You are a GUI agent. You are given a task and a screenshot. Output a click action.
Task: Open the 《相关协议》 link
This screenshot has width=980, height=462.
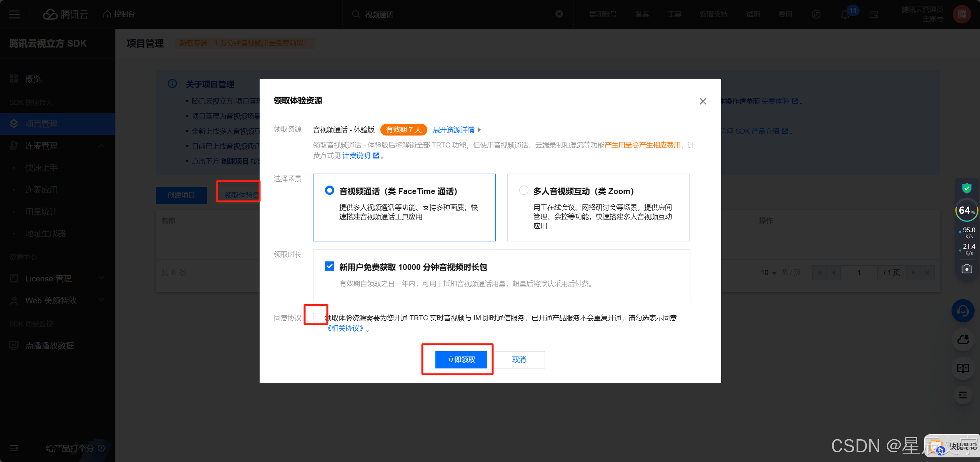[x=345, y=328]
